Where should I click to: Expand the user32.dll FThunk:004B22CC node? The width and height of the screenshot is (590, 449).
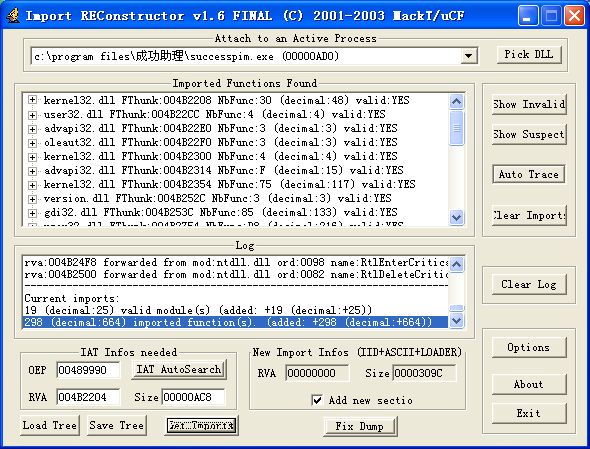(x=32, y=114)
